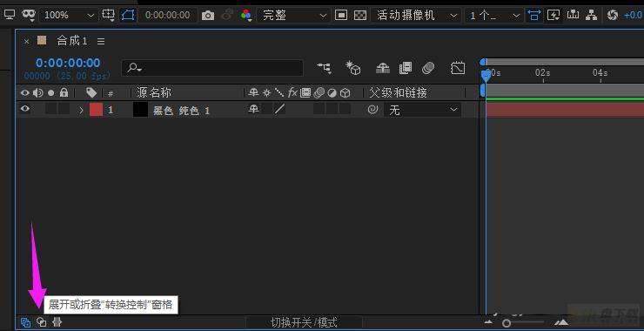Image resolution: width=644 pixels, height=331 pixels.
Task: Click the red label color of layer 1
Action: pyautogui.click(x=96, y=110)
